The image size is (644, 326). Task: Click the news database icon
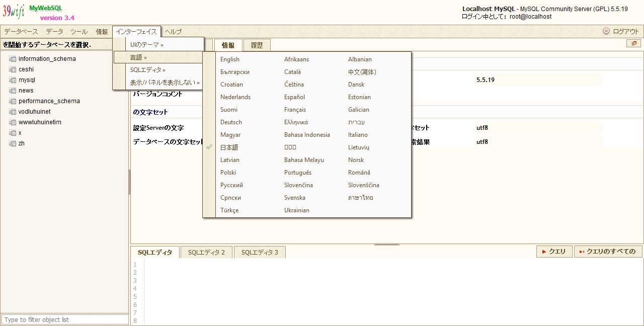point(13,91)
